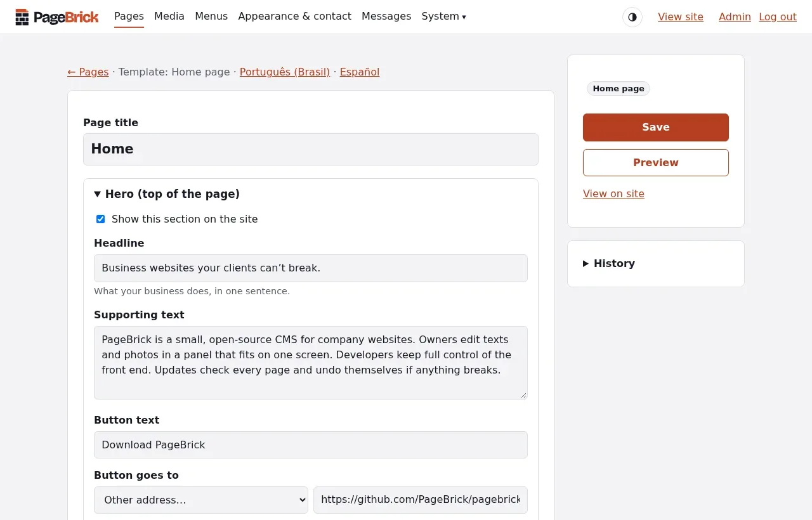Open the View site link in header
The image size is (812, 520).
pyautogui.click(x=681, y=17)
